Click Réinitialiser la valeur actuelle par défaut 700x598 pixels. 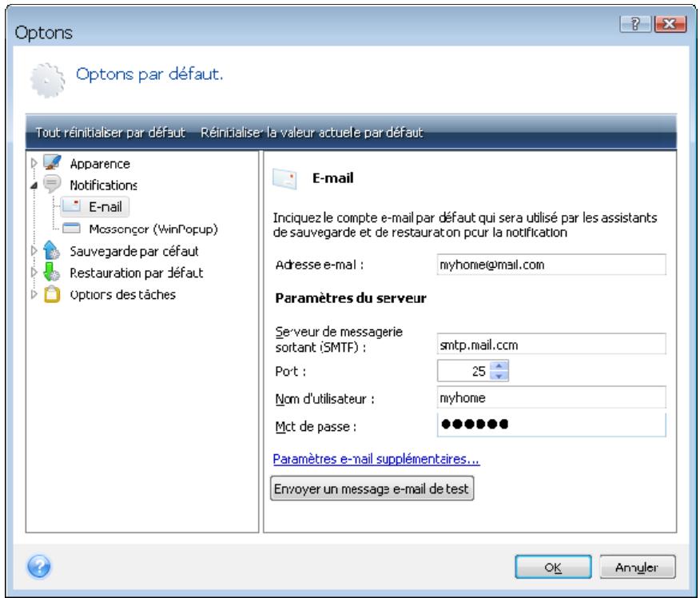tap(312, 133)
